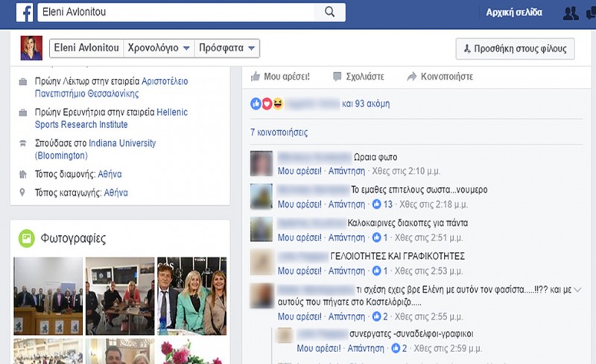Screen dimensions: 596x364
Task: Select the Κοινοποιήστε share option
Action: point(440,77)
